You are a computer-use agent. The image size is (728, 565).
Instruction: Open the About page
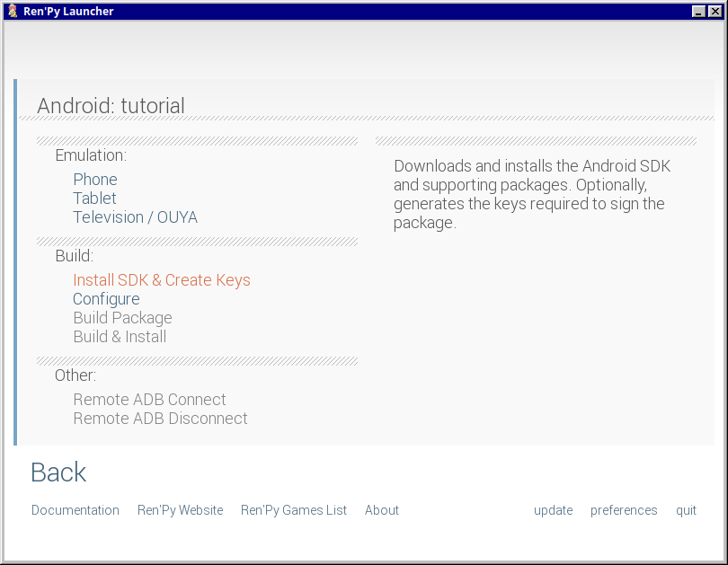[382, 510]
